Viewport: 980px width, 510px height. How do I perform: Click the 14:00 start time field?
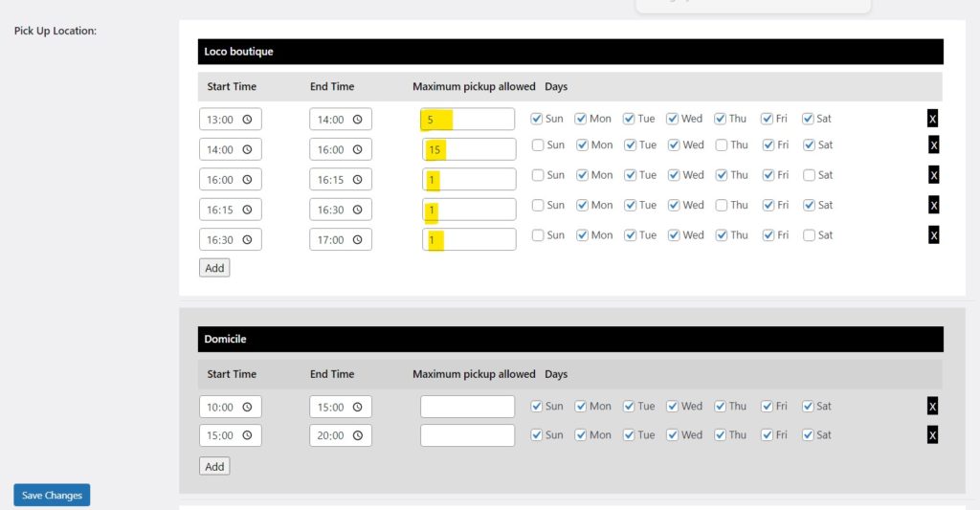click(x=231, y=149)
